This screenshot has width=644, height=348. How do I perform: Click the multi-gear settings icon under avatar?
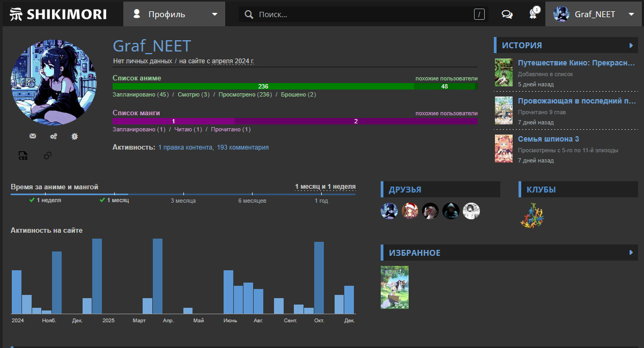54,137
